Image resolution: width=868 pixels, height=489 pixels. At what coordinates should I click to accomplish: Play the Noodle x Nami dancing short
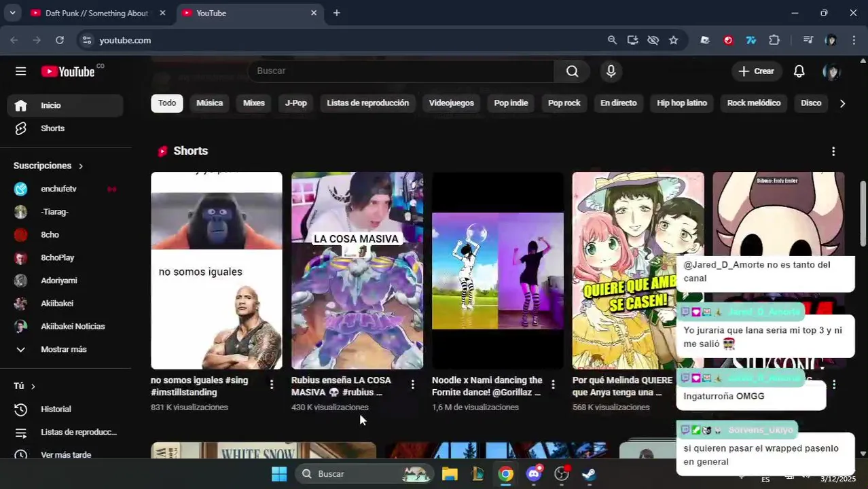pos(497,270)
